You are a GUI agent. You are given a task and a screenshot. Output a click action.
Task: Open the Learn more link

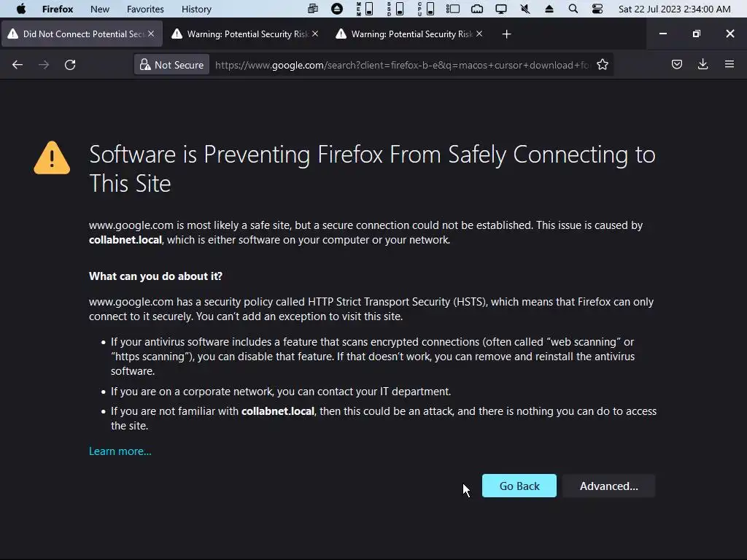(x=120, y=451)
